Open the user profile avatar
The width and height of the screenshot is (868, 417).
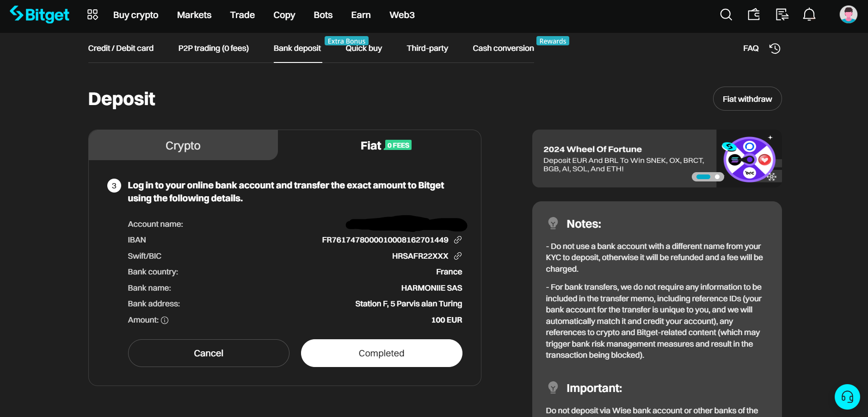849,14
